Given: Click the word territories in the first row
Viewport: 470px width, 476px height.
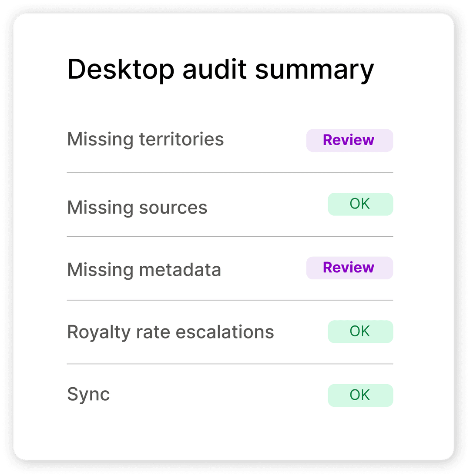Looking at the screenshot, I should click(181, 139).
